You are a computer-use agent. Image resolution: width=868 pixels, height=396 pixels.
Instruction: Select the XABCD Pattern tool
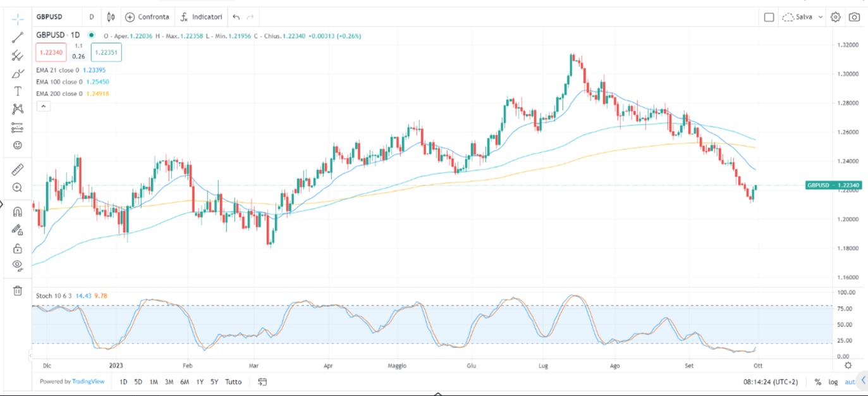[x=17, y=108]
